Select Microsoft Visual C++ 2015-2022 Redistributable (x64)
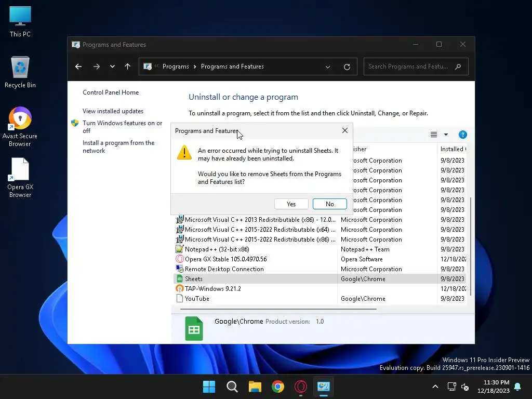 tap(320, 229)
